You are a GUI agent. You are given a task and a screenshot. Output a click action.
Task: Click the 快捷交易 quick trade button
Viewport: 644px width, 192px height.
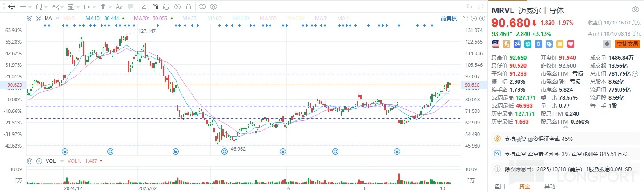(627, 44)
